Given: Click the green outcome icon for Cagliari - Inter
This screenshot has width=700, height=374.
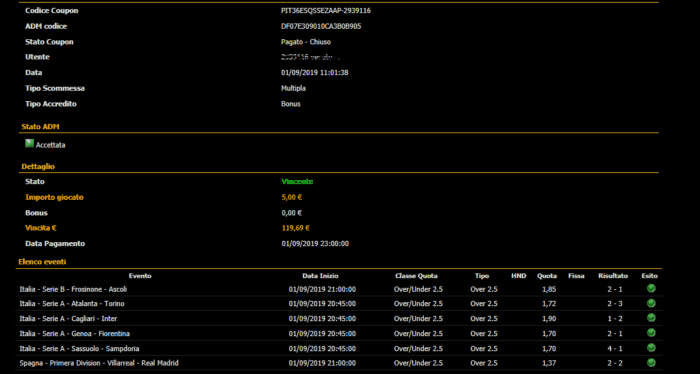Looking at the screenshot, I should 651,318.
